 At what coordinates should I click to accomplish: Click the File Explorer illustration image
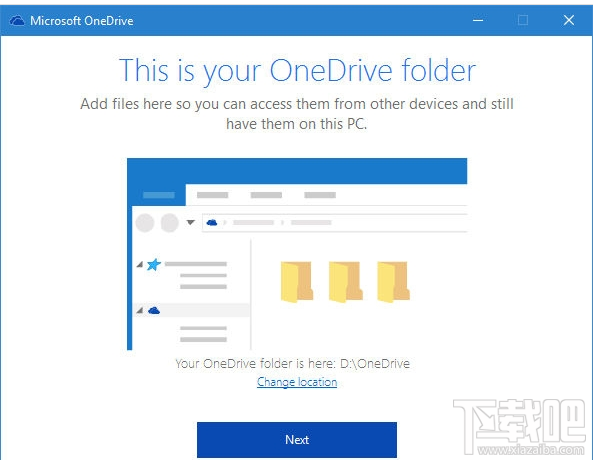click(297, 254)
